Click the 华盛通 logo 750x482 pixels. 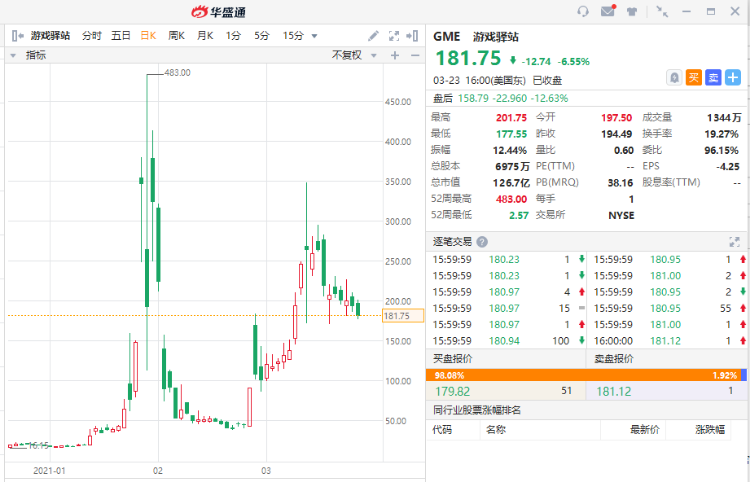point(219,11)
